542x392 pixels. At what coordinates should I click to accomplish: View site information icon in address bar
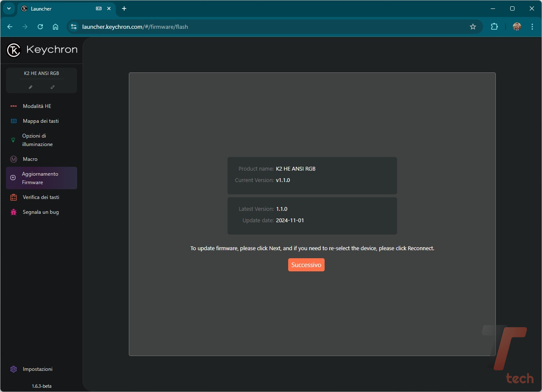coord(74,27)
